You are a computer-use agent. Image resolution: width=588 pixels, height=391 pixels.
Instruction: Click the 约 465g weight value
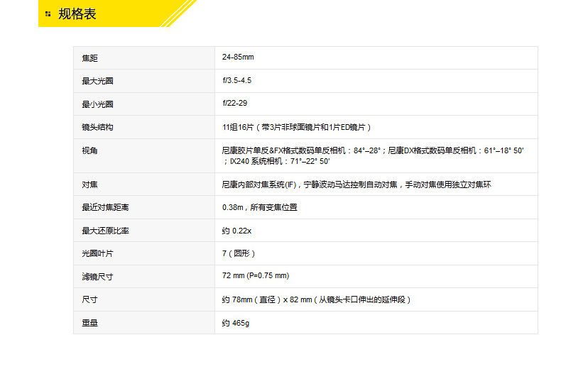coord(236,323)
